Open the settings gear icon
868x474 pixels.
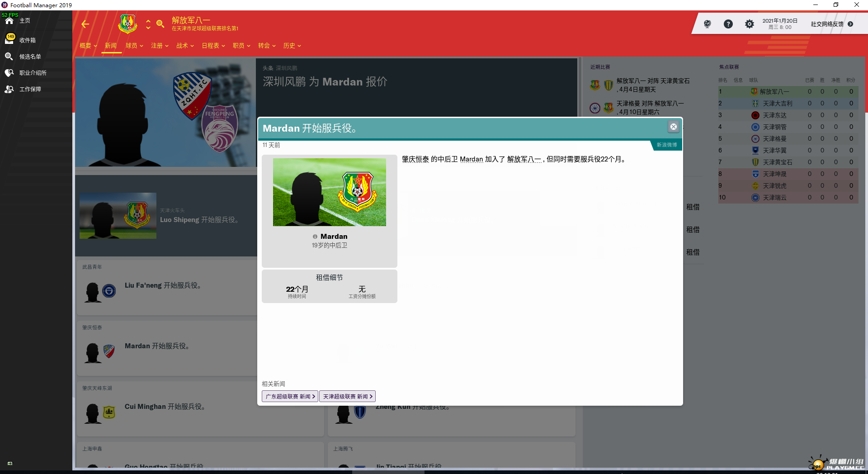click(x=749, y=24)
